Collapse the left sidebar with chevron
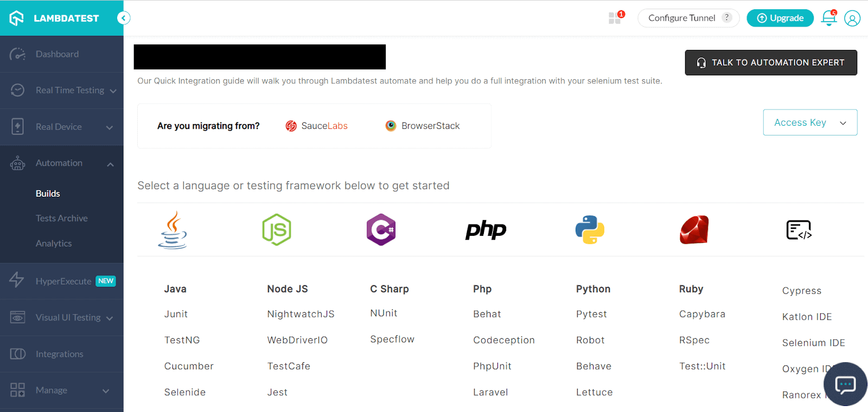This screenshot has height=412, width=868. pos(124,18)
